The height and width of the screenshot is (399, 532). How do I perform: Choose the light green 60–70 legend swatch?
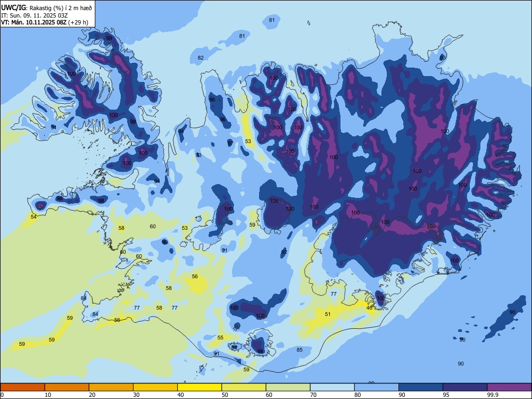coord(288,387)
